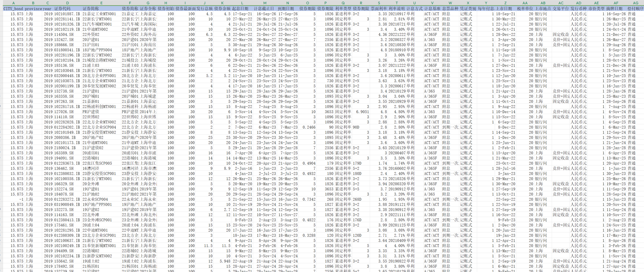The width and height of the screenshot is (644, 272).
Task: Select column E header
Action: (101, 3)
